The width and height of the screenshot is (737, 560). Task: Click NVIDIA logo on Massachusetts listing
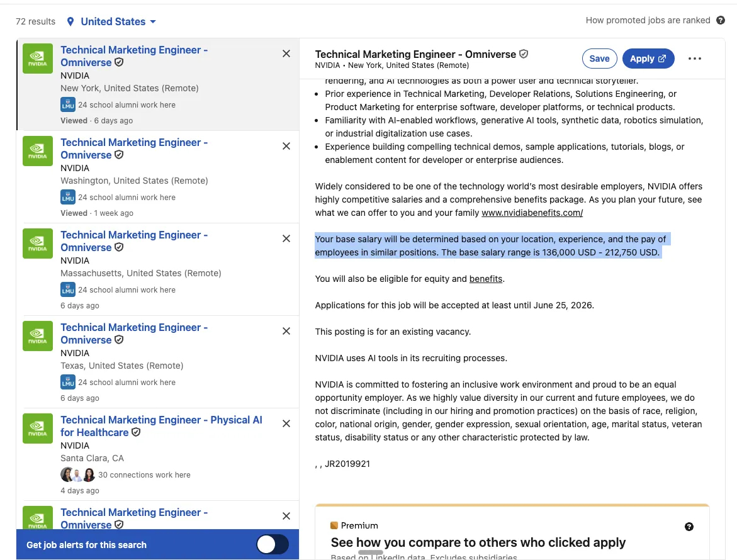(x=38, y=244)
